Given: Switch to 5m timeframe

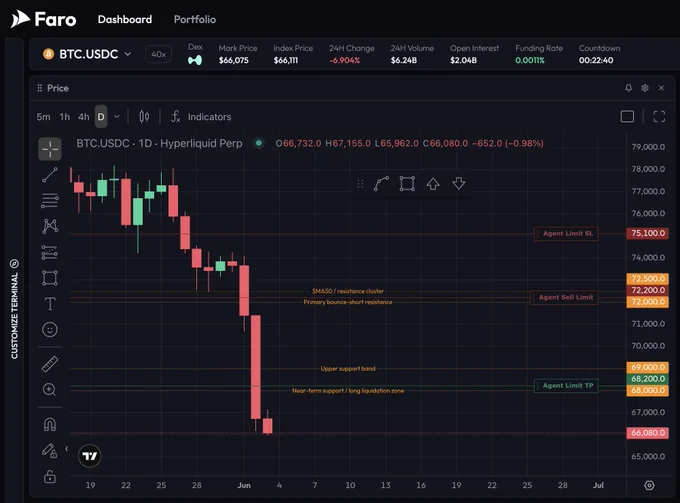Looking at the screenshot, I should point(43,117).
